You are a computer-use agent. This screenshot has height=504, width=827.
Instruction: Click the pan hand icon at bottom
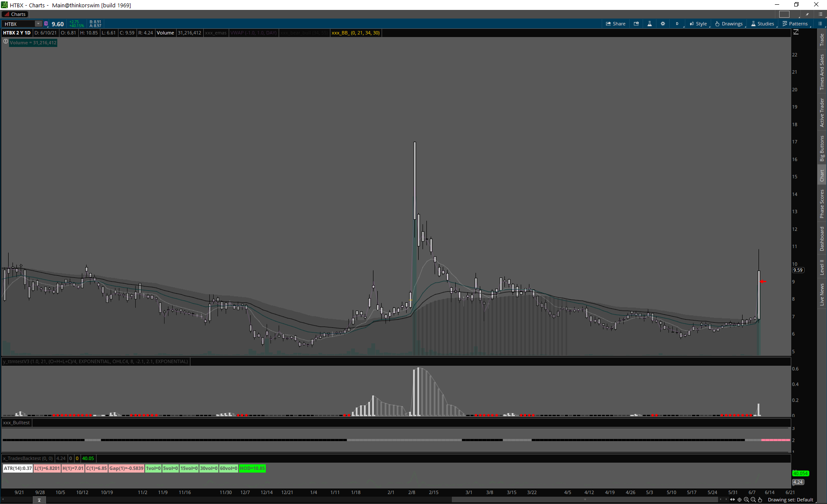pos(760,500)
